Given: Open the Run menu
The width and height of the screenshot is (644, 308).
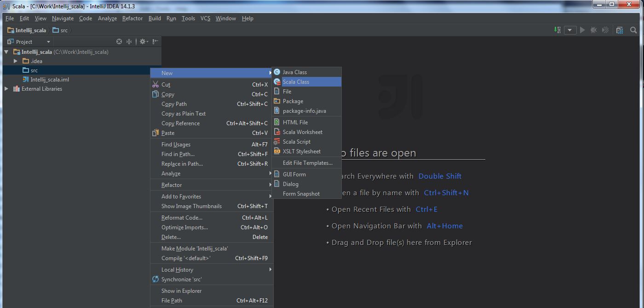Looking at the screenshot, I should point(171,18).
